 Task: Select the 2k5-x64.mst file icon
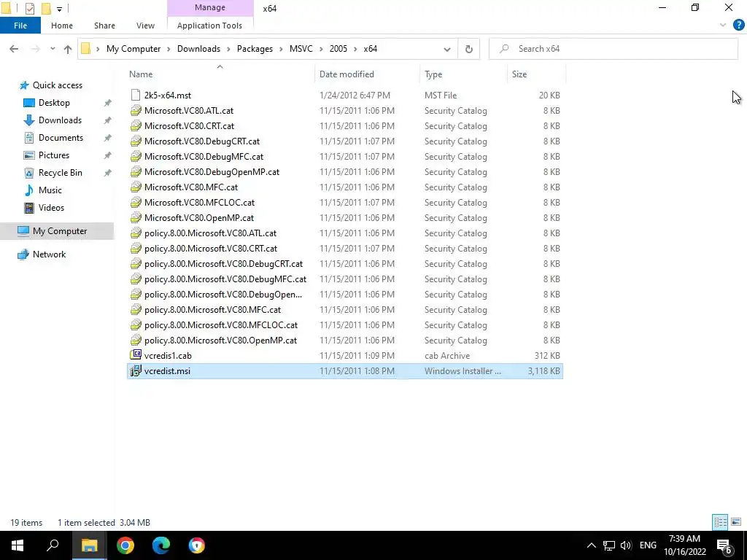point(136,95)
